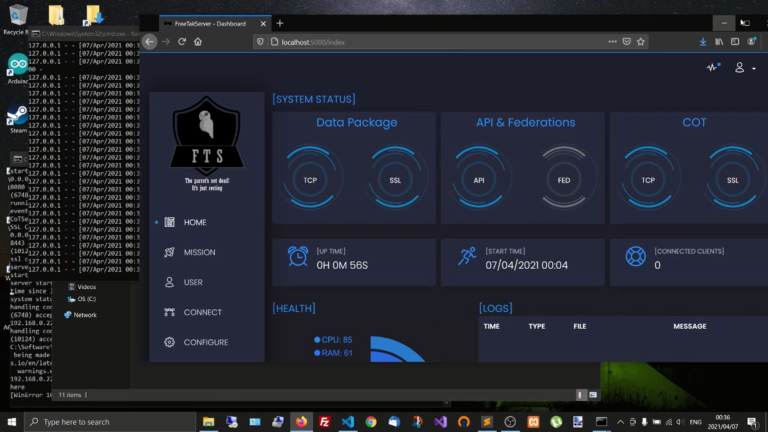Show hidden system tray icons
The image size is (768, 432).
click(620, 422)
